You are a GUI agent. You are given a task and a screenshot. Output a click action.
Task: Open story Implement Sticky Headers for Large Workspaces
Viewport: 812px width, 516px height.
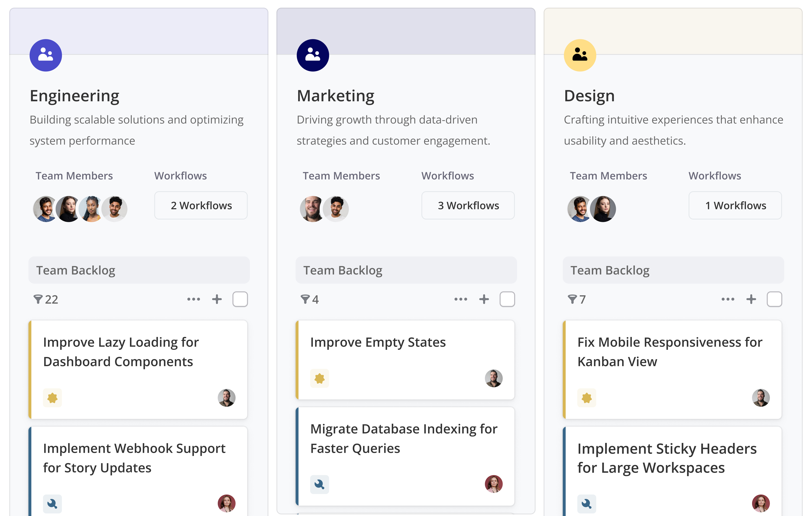tap(672, 471)
